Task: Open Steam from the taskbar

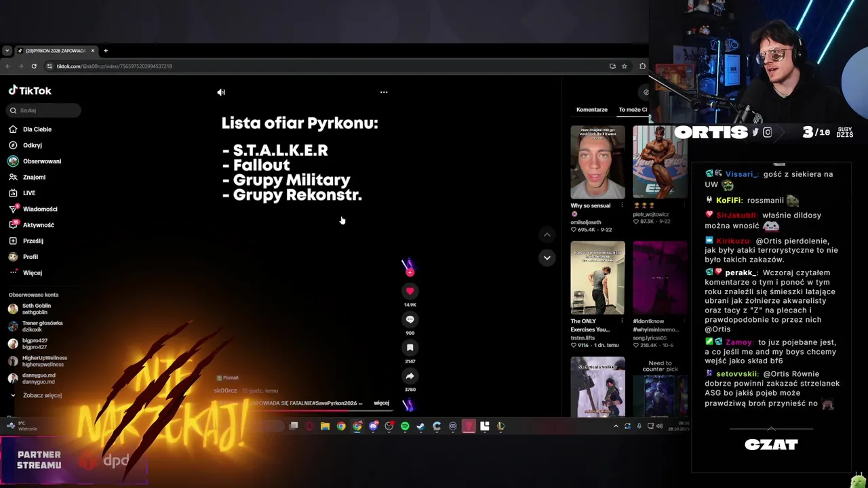Action: [420, 426]
